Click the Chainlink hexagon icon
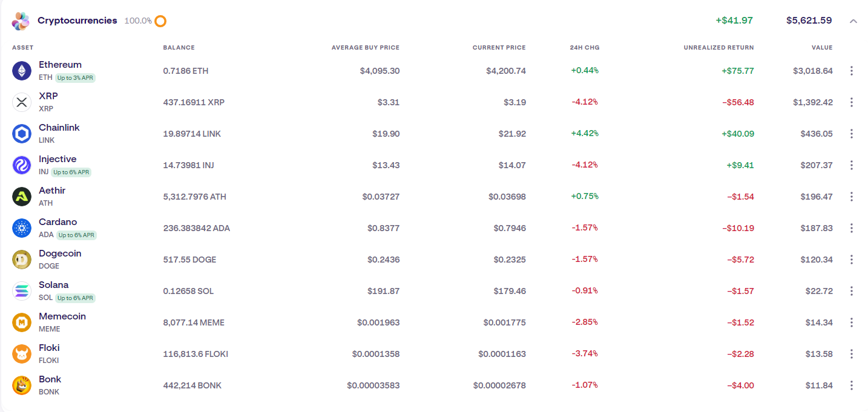This screenshot has width=868, height=412. [22, 134]
